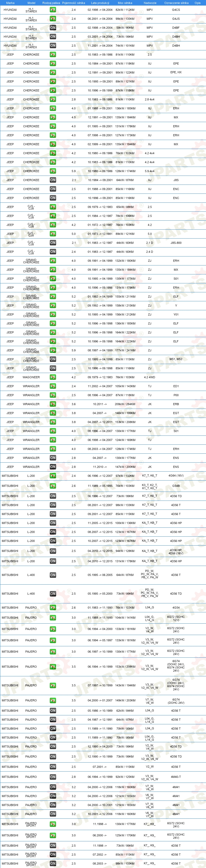Click diesel ON icon in Pajero 62kW / 84KM row

coord(53,711)
